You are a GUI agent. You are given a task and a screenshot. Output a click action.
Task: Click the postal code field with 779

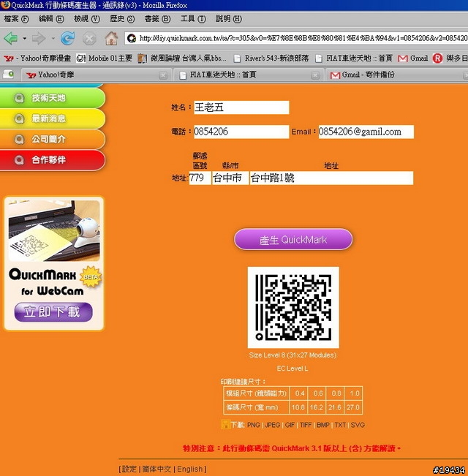200,178
